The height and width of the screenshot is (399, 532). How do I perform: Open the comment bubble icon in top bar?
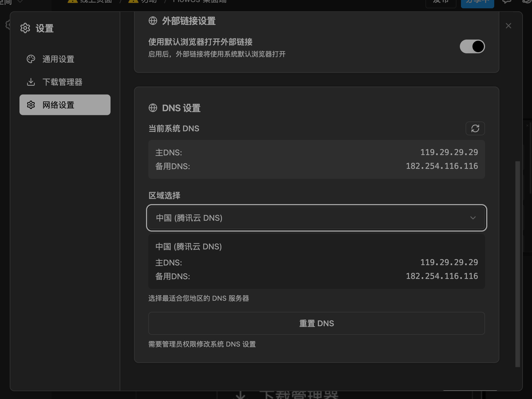[x=507, y=2]
